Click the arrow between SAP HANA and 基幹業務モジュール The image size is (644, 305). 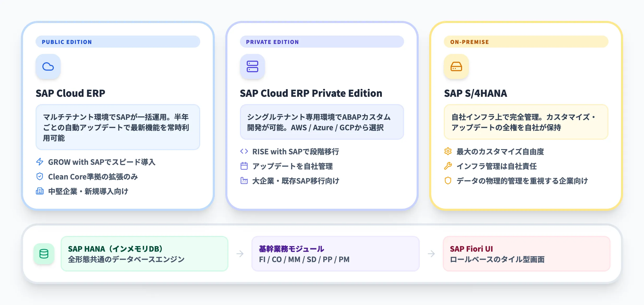pyautogui.click(x=240, y=253)
